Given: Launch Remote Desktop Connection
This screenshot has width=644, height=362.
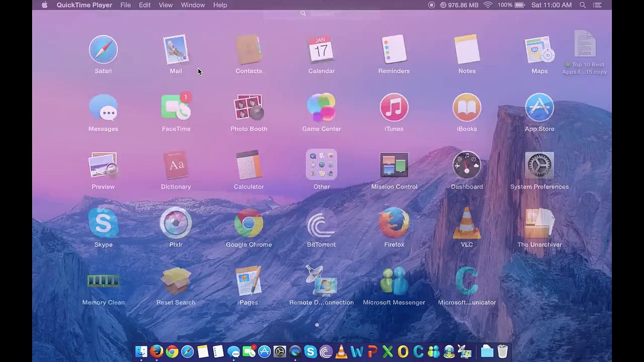Looking at the screenshot, I should 321,281.
